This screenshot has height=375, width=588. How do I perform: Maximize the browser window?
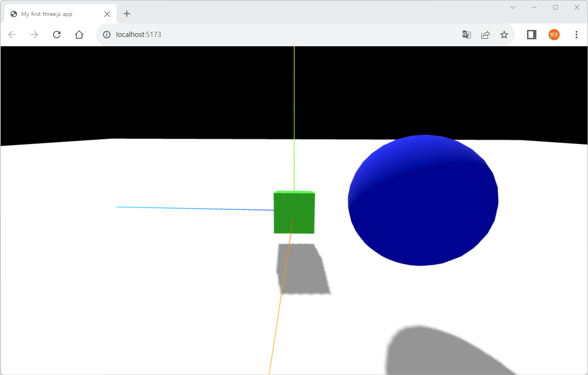[x=556, y=7]
